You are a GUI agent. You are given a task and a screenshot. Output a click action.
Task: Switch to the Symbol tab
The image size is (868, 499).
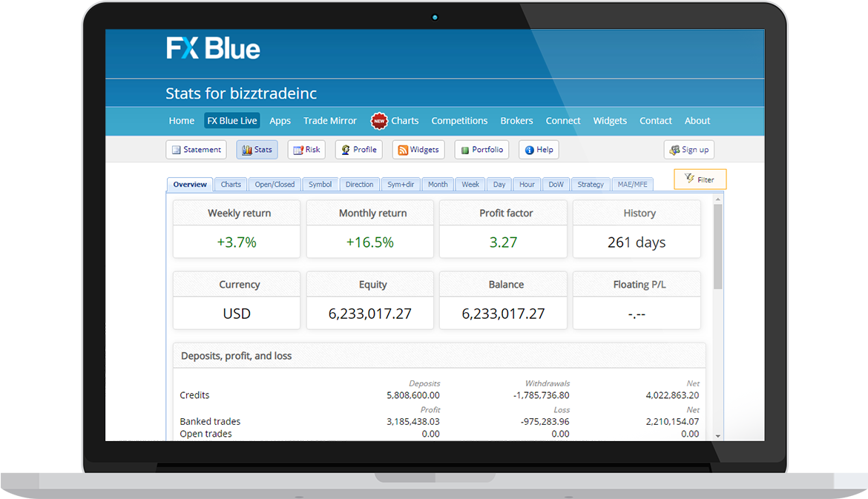320,185
